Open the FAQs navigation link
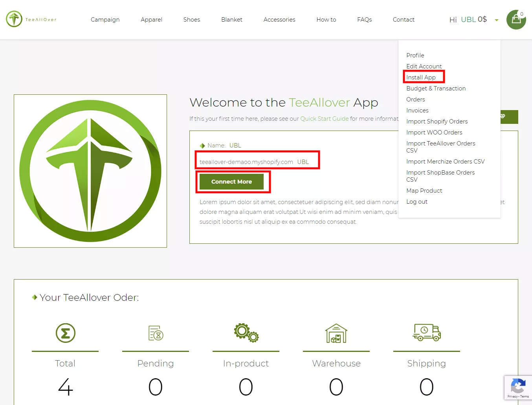The image size is (532, 405). (364, 20)
